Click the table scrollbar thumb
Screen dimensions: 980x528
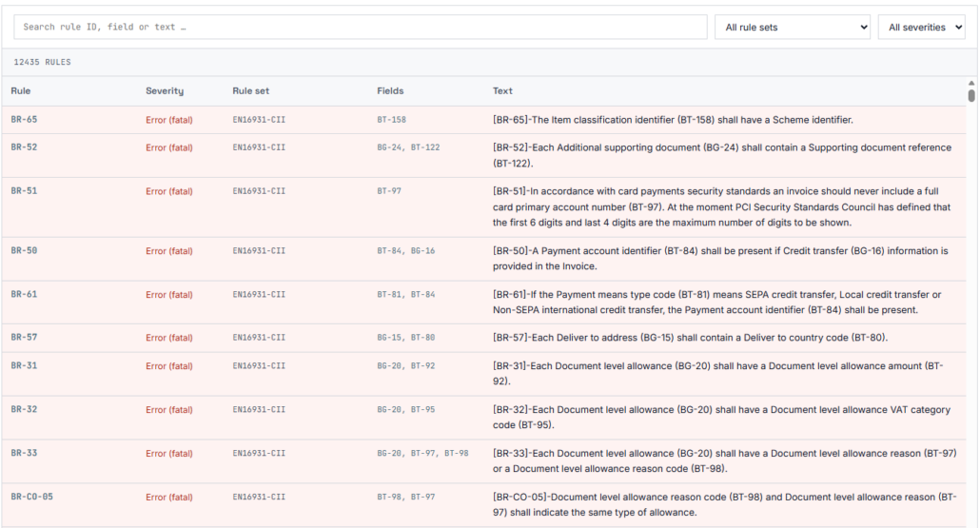tap(971, 95)
